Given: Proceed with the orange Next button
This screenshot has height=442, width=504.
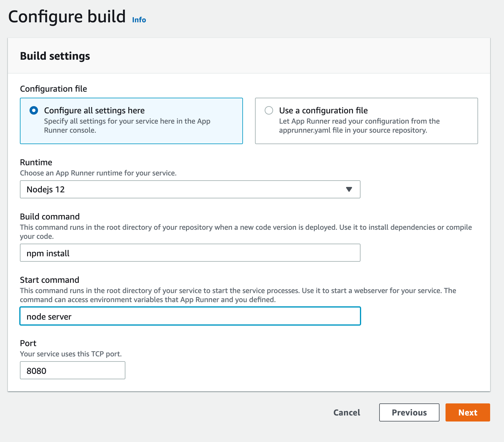Looking at the screenshot, I should [x=468, y=412].
